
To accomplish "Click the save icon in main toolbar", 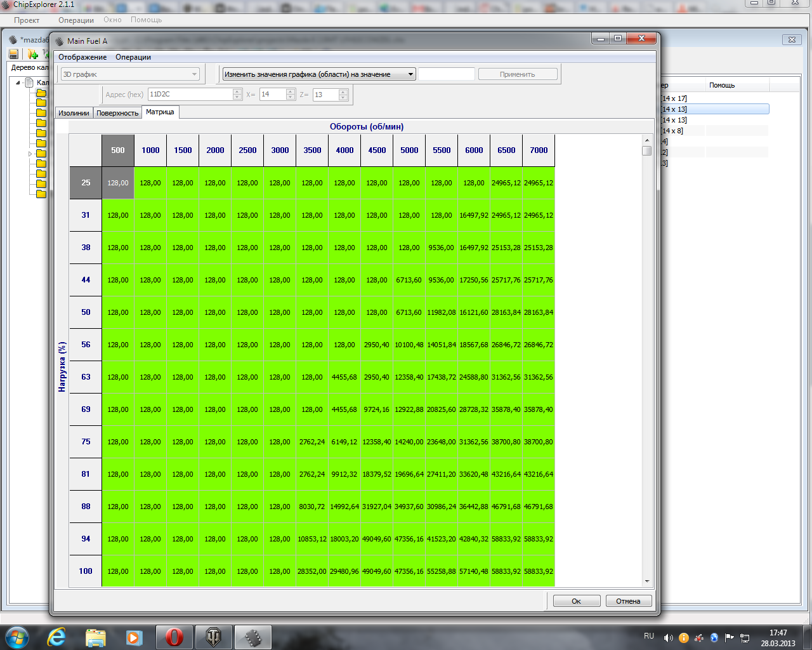I will pyautogui.click(x=13, y=54).
